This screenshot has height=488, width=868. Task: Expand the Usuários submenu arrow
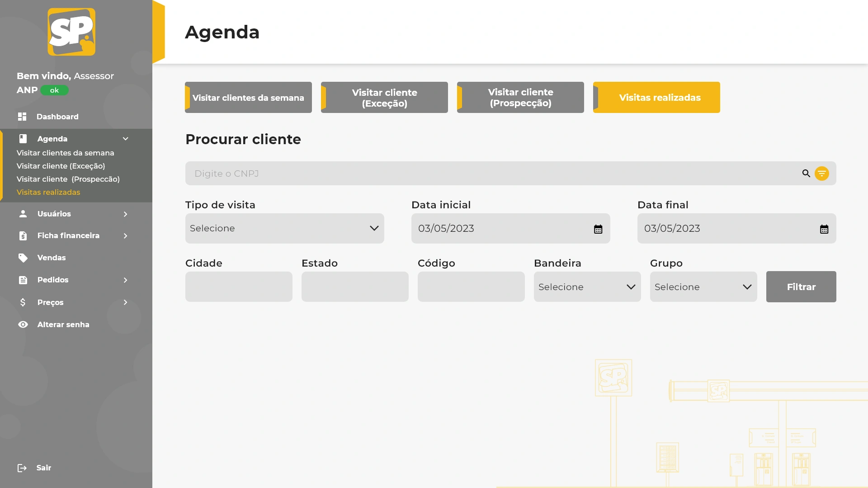point(126,214)
